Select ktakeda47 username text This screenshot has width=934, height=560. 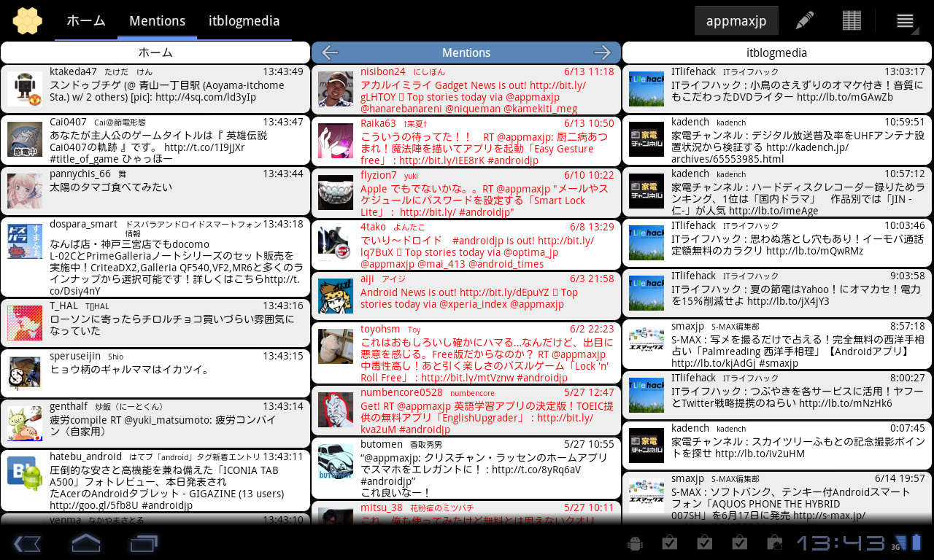pyautogui.click(x=73, y=71)
